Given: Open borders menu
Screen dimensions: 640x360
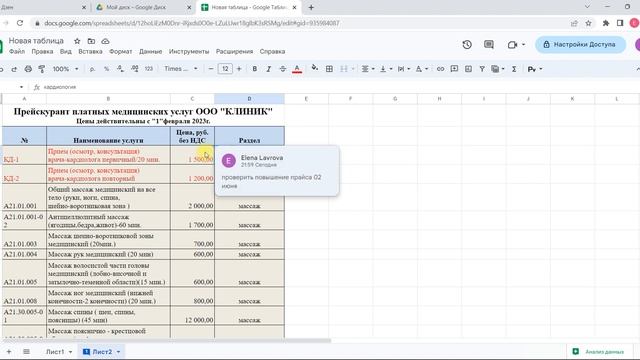Looking at the screenshot, I should 329,69.
